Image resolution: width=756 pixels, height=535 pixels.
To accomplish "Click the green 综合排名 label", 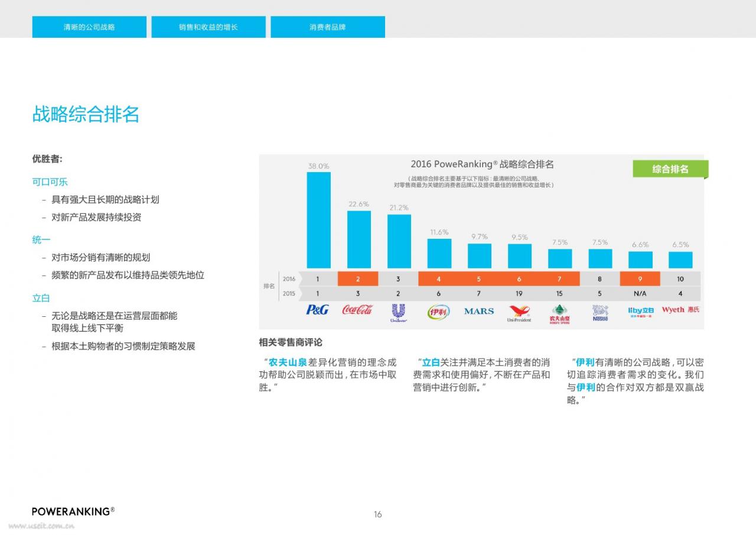I will [x=670, y=169].
